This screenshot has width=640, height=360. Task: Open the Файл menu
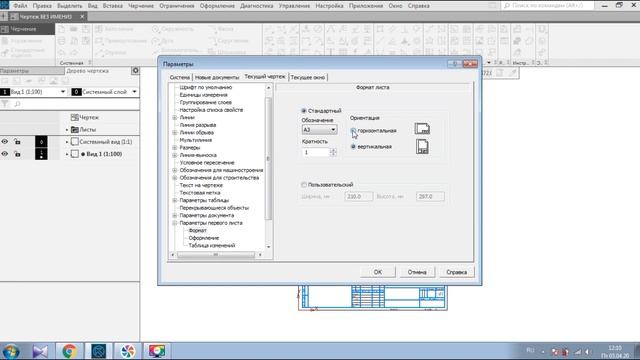[x=20, y=6]
